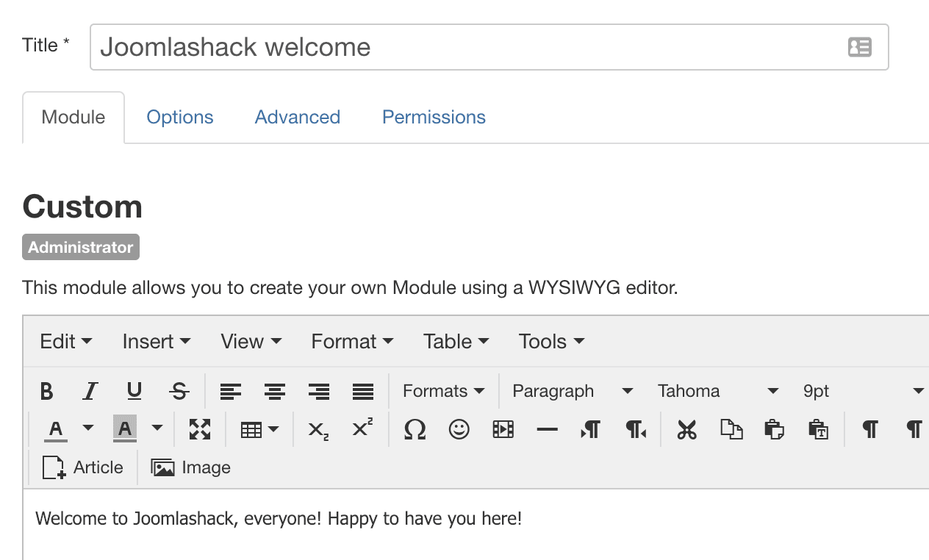Align text right

pos(319,391)
